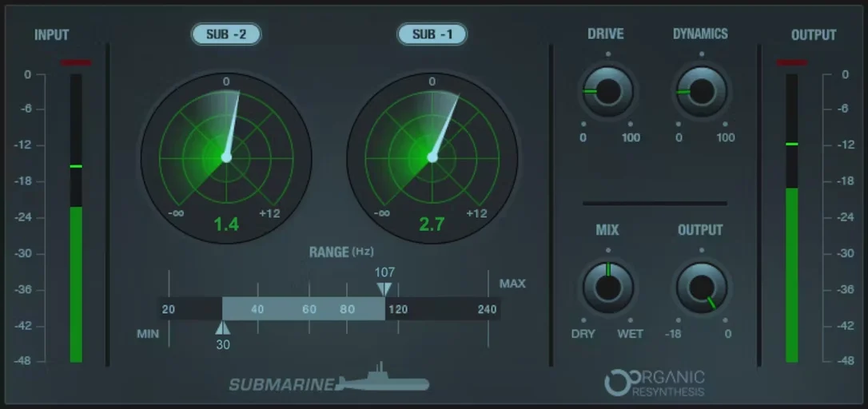This screenshot has width=868, height=409.
Task: Click the input peak hold marker
Action: pyautogui.click(x=76, y=166)
